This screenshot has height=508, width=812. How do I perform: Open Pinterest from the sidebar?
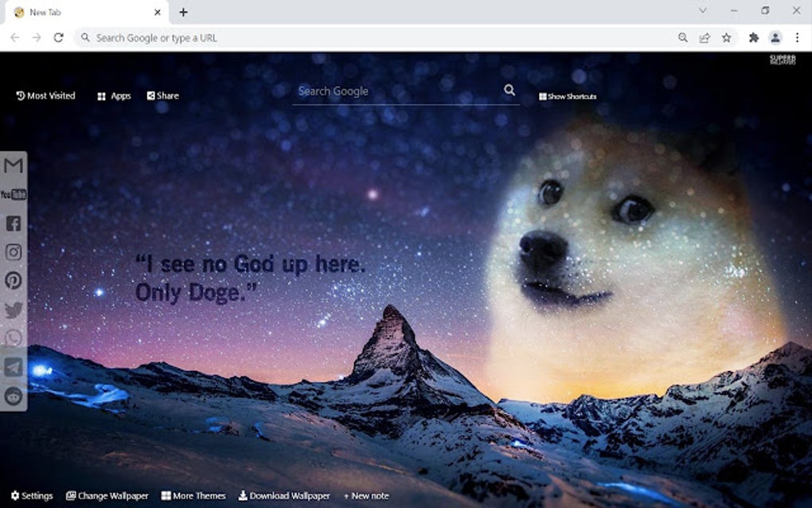tap(12, 281)
